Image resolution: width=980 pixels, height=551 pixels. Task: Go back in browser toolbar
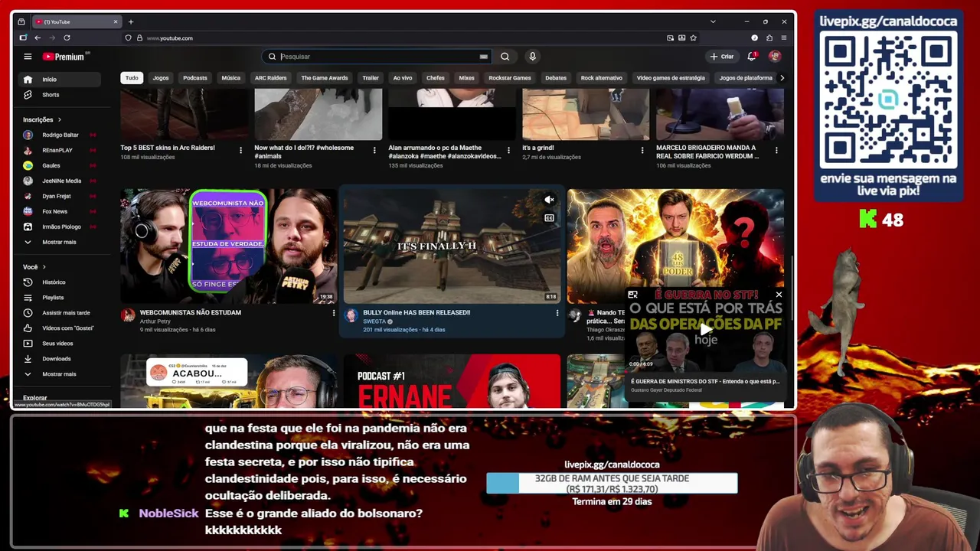[x=37, y=37]
